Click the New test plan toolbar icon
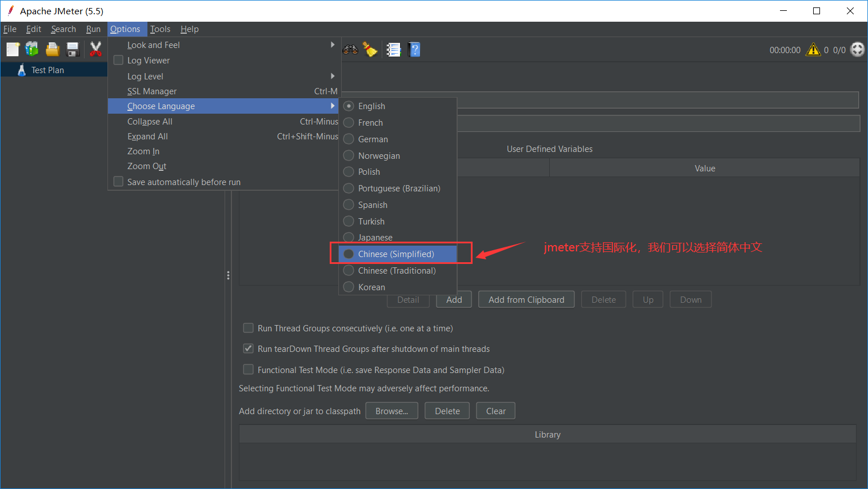868x489 pixels. tap(13, 50)
